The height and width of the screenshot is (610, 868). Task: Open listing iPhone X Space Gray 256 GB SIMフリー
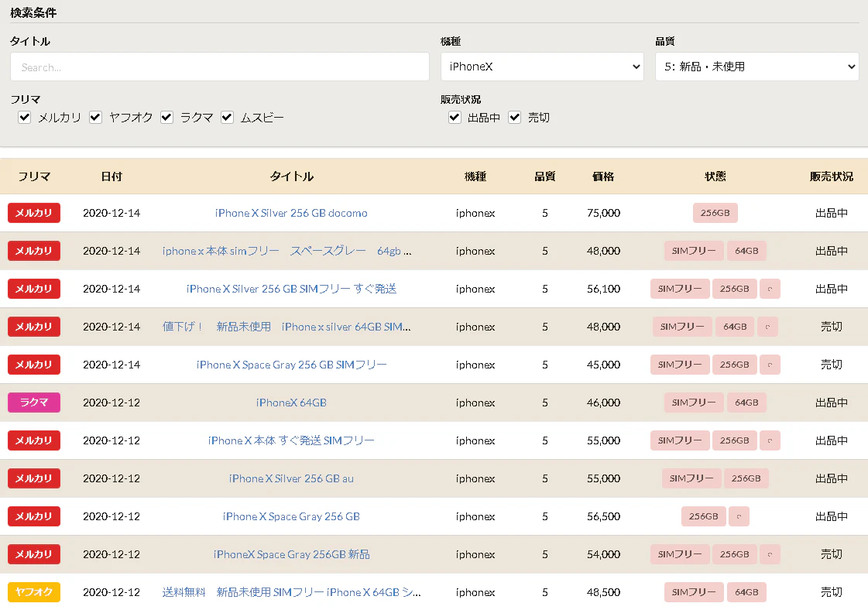pyautogui.click(x=291, y=365)
